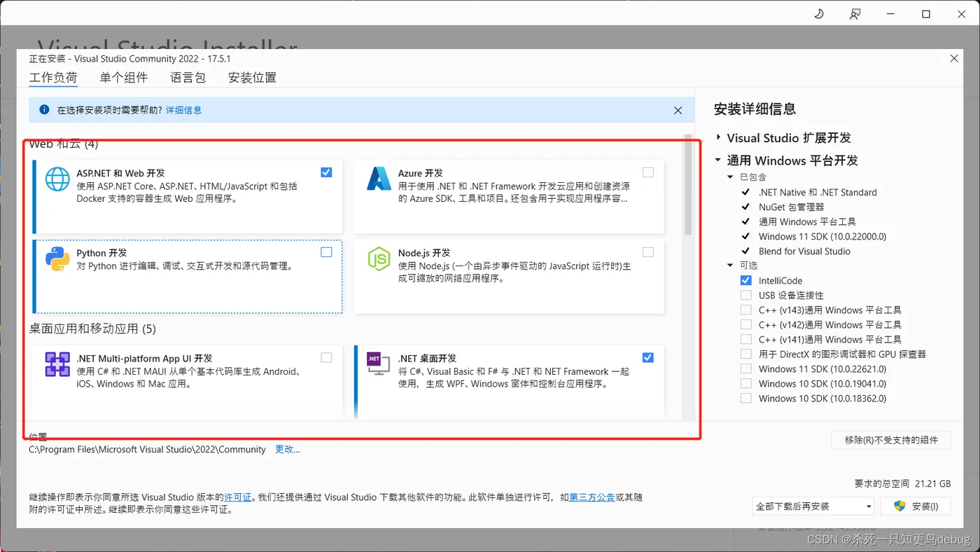Click the .NET desktop development icon
The width and height of the screenshot is (980, 552).
point(379,364)
